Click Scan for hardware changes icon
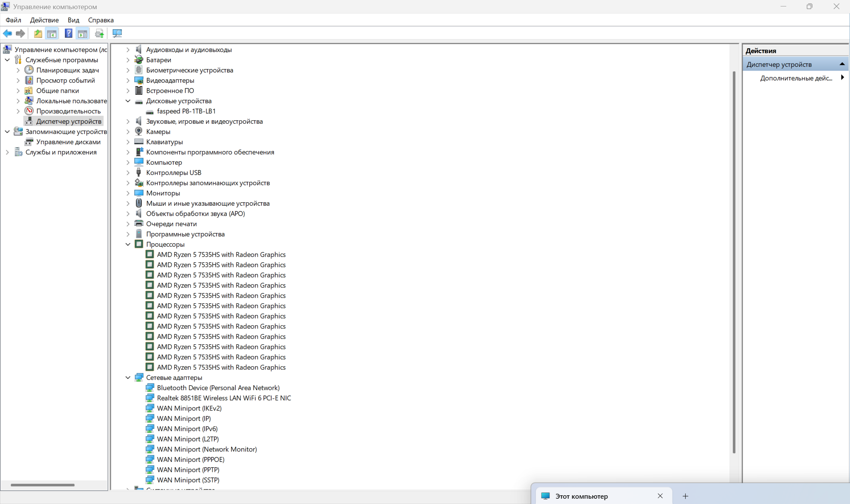Image resolution: width=850 pixels, height=504 pixels. (117, 33)
